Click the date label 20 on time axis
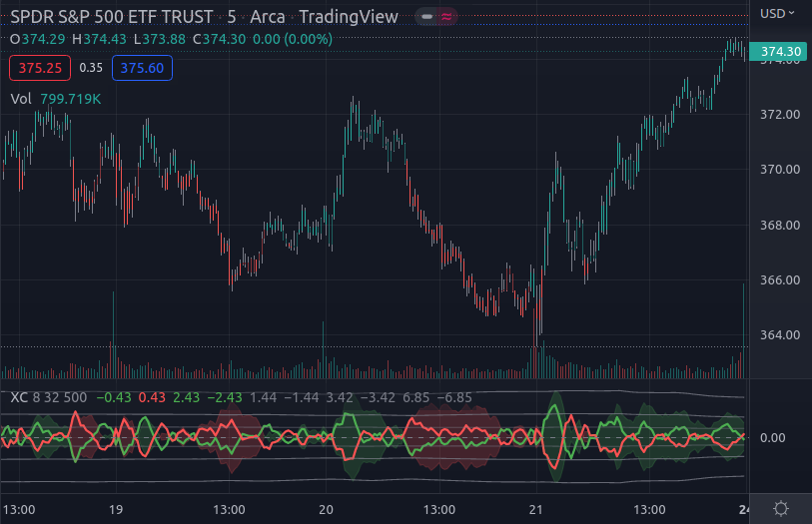The width and height of the screenshot is (812, 524). click(326, 509)
